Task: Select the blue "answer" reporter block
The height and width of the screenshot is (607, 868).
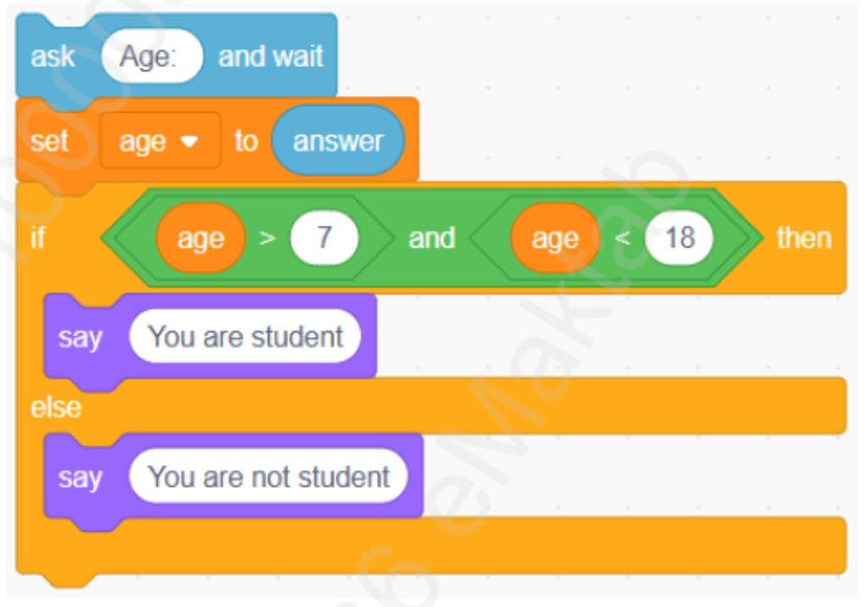Action: point(338,142)
